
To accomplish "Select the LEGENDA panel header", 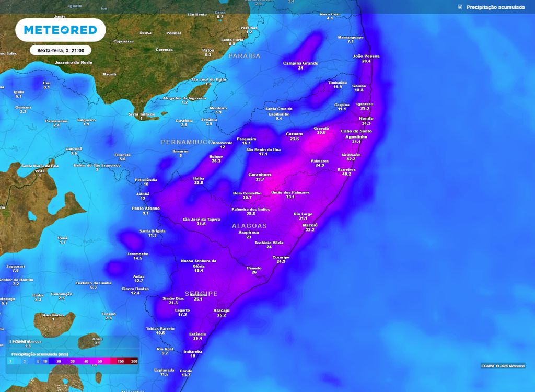I will coord(19,342).
